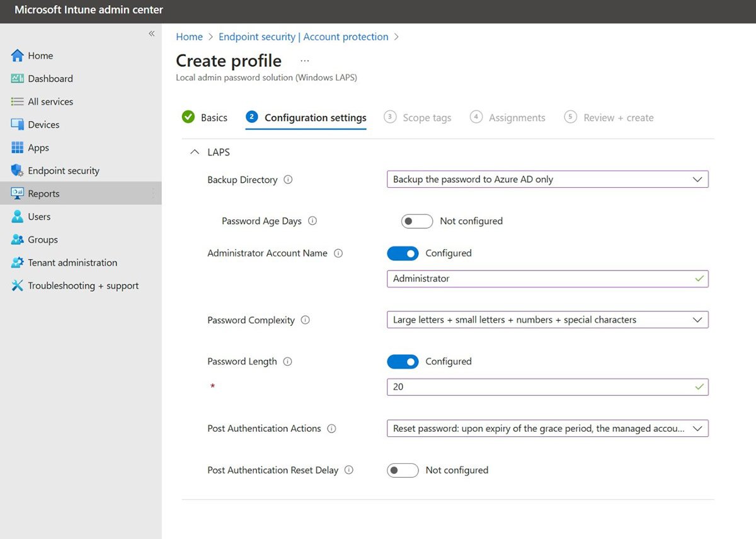756x539 pixels.
Task: Open Dashboard from the sidebar icon
Action: click(x=17, y=79)
